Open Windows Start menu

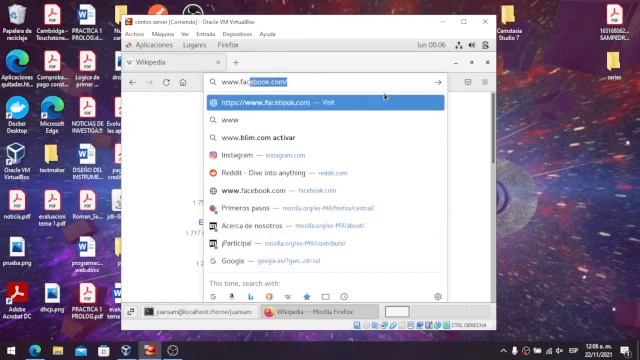[x=11, y=351]
